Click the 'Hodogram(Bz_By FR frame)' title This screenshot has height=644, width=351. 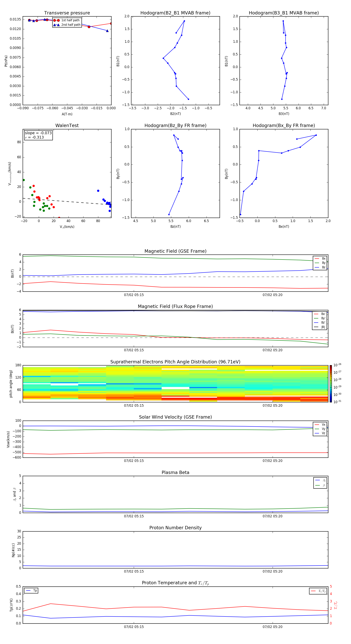(x=175, y=125)
